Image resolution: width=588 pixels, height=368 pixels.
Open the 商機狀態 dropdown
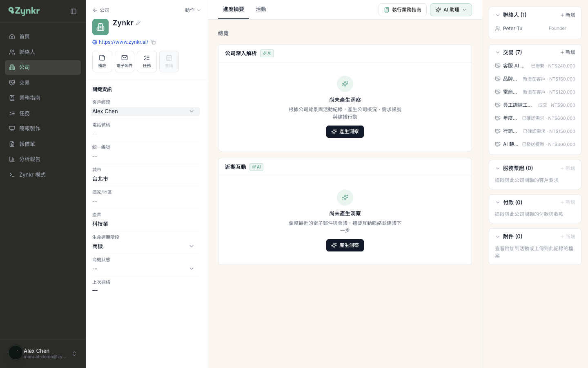(x=145, y=269)
